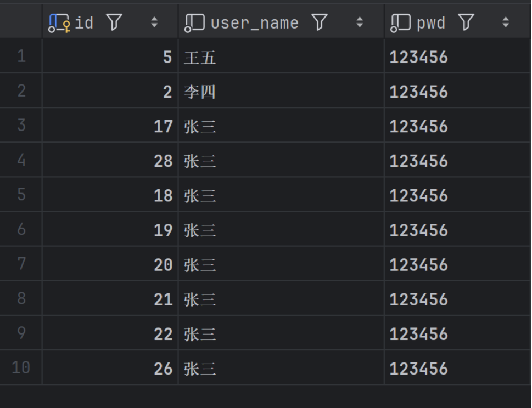
Task: Click the 张三 cell in id 26 row
Action: click(281, 367)
